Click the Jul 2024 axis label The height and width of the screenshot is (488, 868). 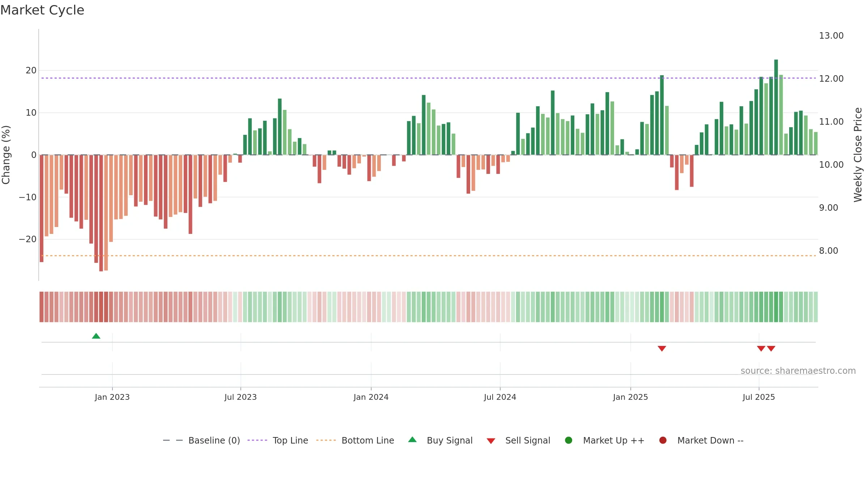tap(500, 397)
